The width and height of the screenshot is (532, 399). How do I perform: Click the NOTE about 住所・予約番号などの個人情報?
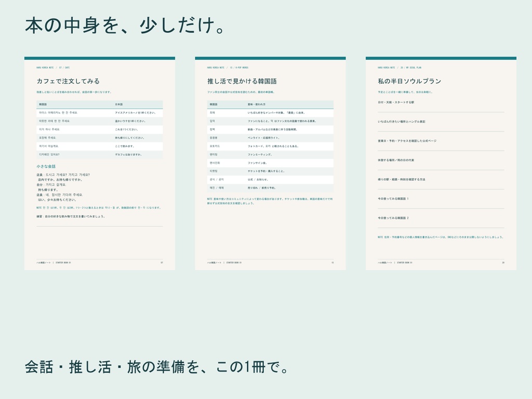tap(441, 237)
